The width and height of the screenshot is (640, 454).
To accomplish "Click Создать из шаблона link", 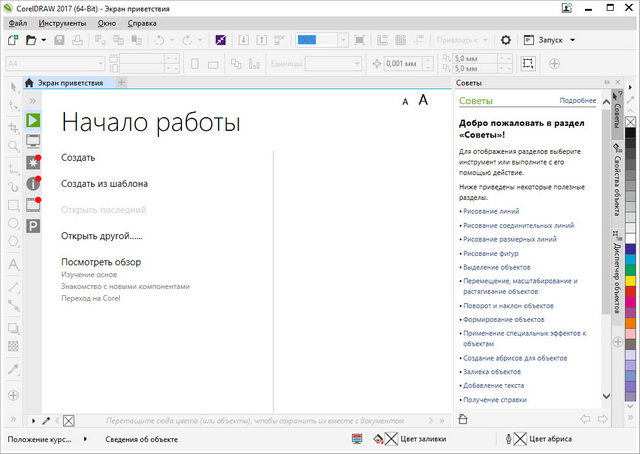I will 105,184.
